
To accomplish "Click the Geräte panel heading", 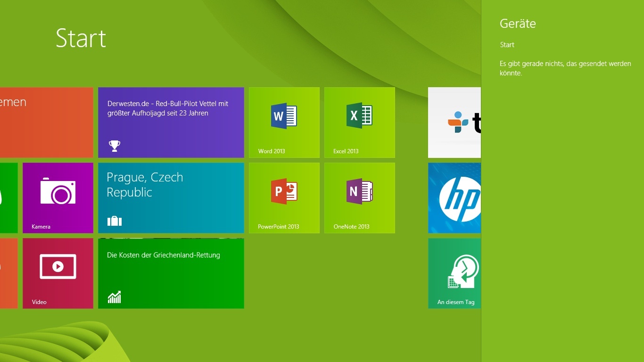I will click(518, 24).
